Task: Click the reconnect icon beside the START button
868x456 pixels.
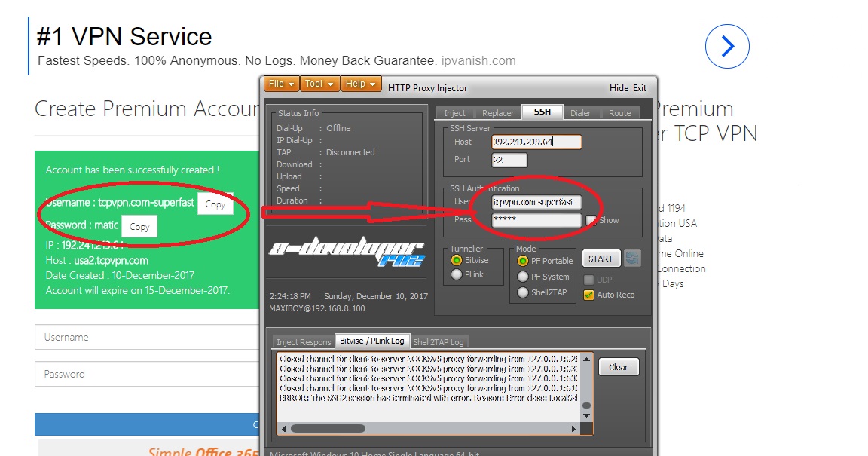Action: click(x=631, y=259)
